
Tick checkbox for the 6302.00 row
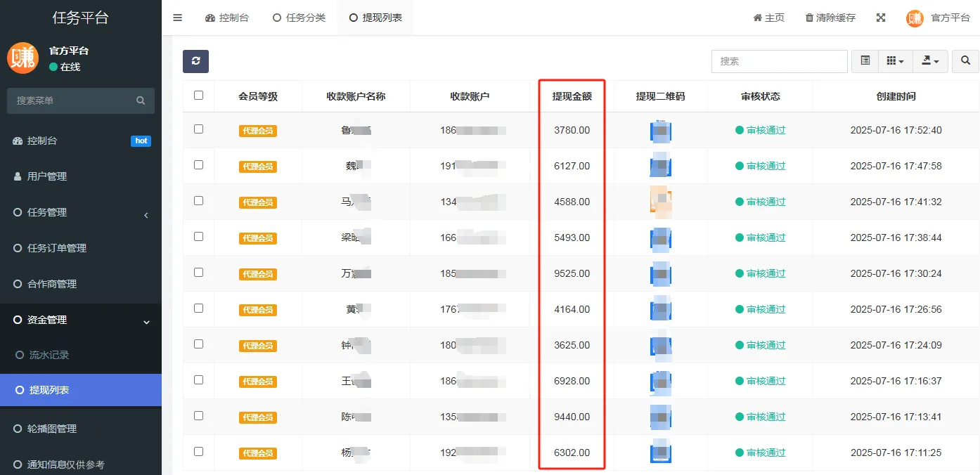198,452
